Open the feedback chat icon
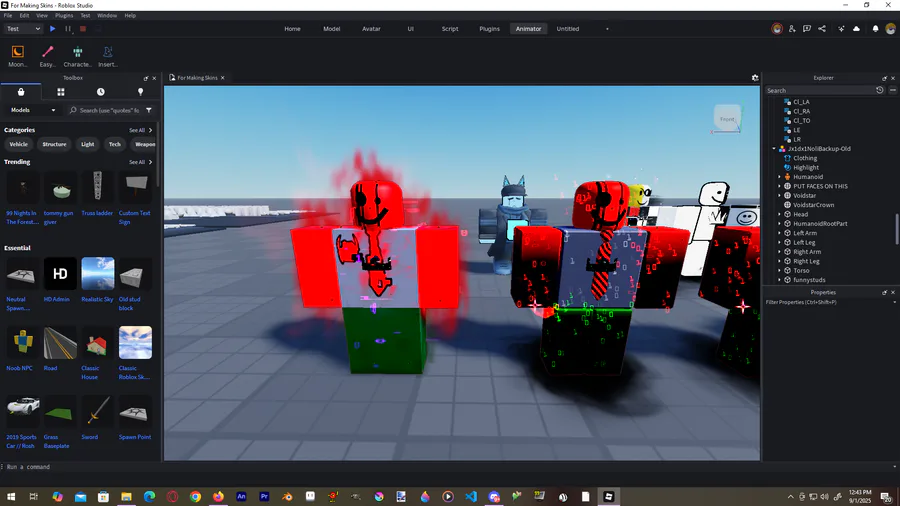The image size is (900, 506). pyautogui.click(x=807, y=29)
